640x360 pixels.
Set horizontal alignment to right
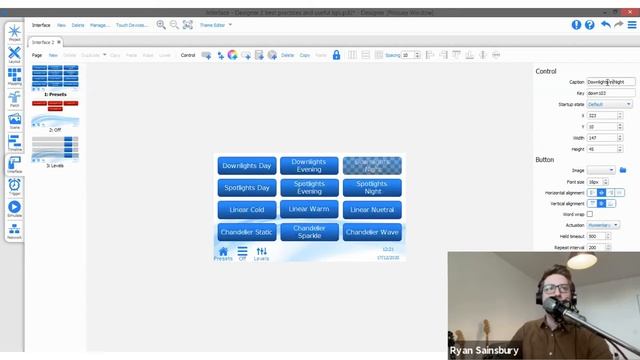pos(610,193)
